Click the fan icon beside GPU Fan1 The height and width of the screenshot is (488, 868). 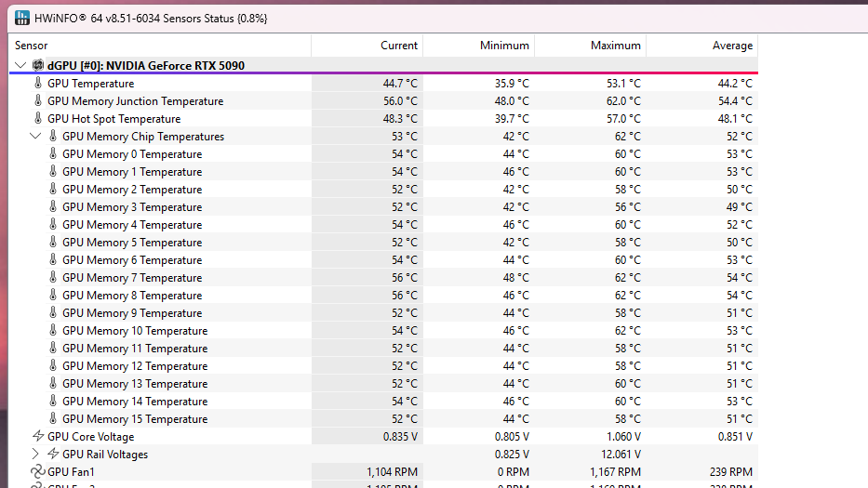tap(37, 471)
